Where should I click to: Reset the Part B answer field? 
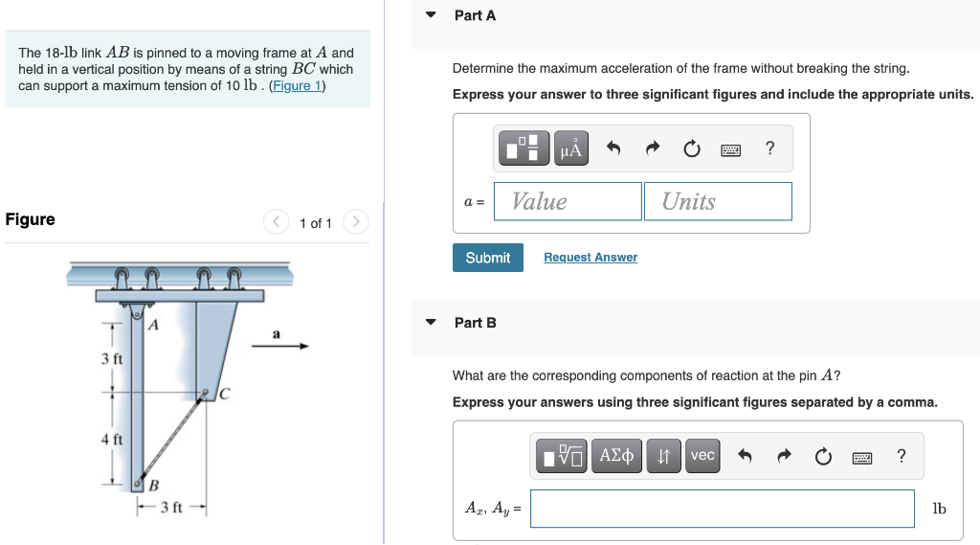tap(823, 456)
